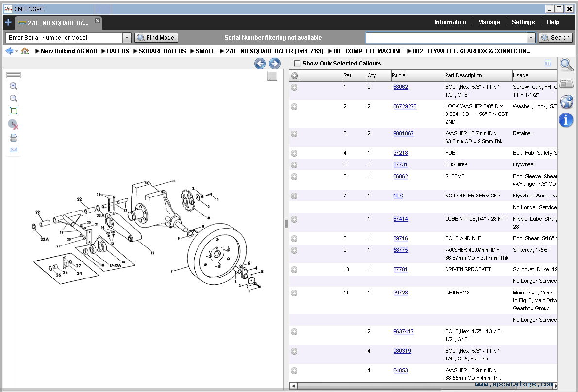Screen dimensions: 578x392
Task: Go to the next illustration arrow
Action: 275,64
